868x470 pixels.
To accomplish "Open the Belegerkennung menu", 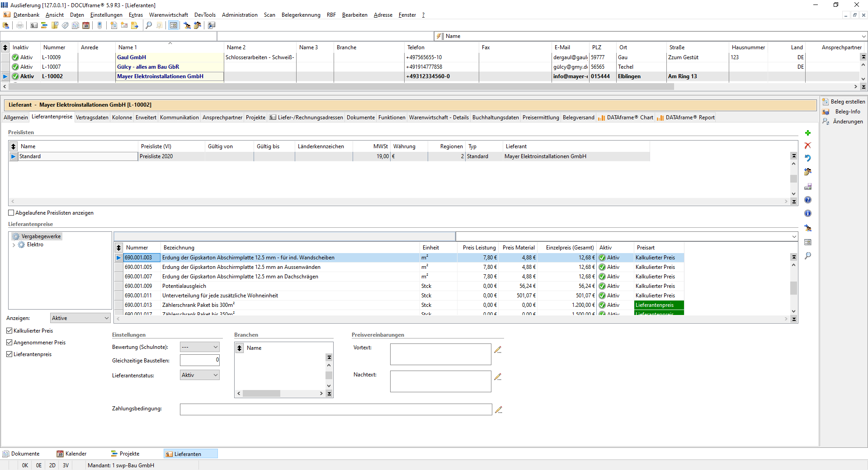I will click(x=301, y=15).
